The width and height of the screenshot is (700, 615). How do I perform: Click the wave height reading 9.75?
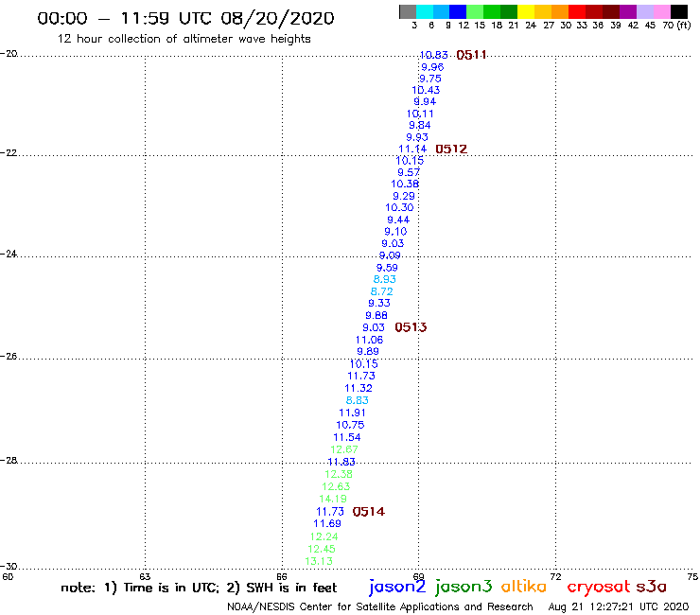coord(429,79)
